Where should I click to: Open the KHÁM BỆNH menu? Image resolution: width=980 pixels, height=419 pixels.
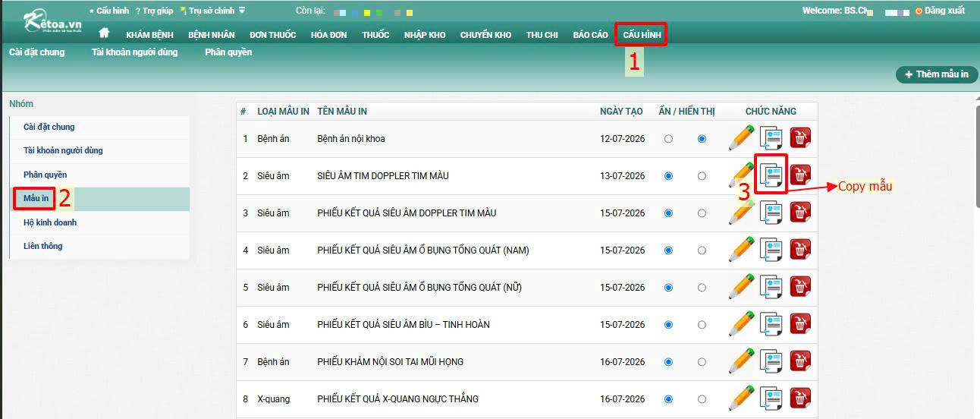[149, 35]
